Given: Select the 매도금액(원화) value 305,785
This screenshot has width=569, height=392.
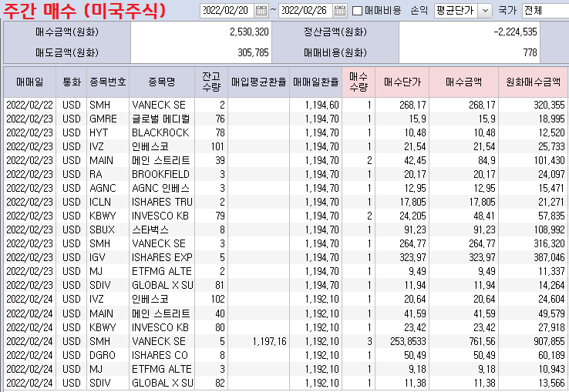Looking at the screenshot, I should pos(253,52).
